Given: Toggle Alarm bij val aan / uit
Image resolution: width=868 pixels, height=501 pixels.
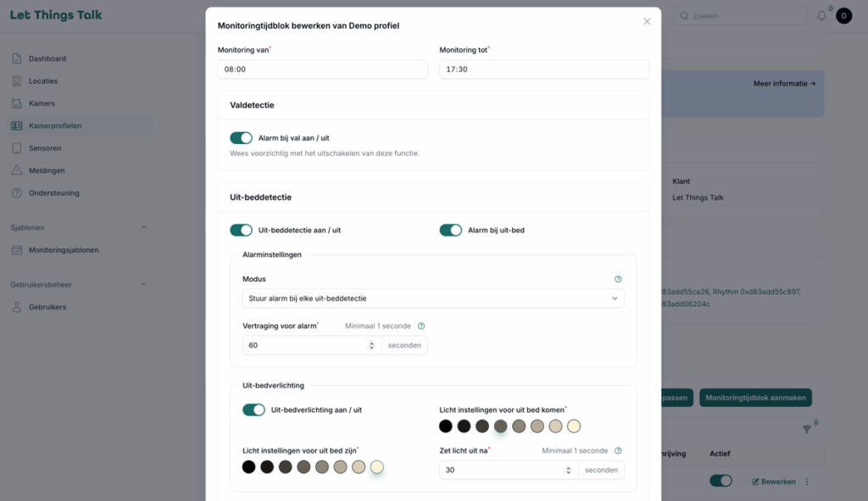Looking at the screenshot, I should coord(241,138).
